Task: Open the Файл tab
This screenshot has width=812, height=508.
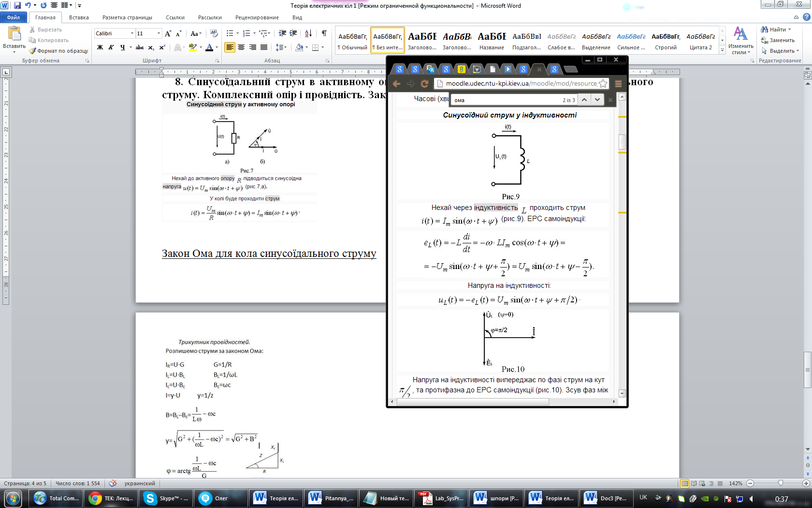Action: pos(13,17)
